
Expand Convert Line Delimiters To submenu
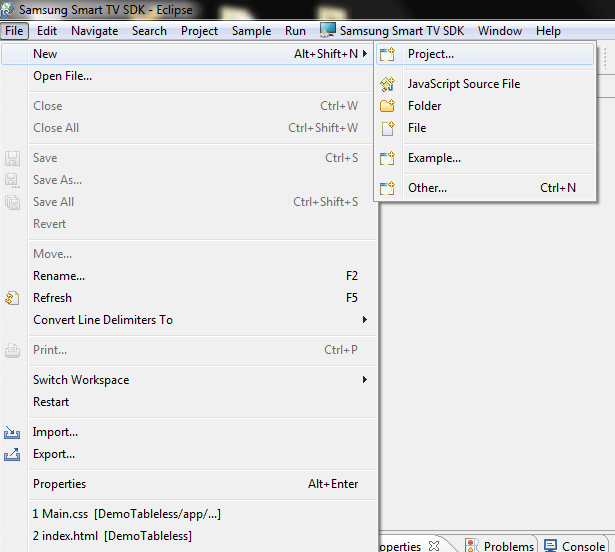[x=365, y=320]
